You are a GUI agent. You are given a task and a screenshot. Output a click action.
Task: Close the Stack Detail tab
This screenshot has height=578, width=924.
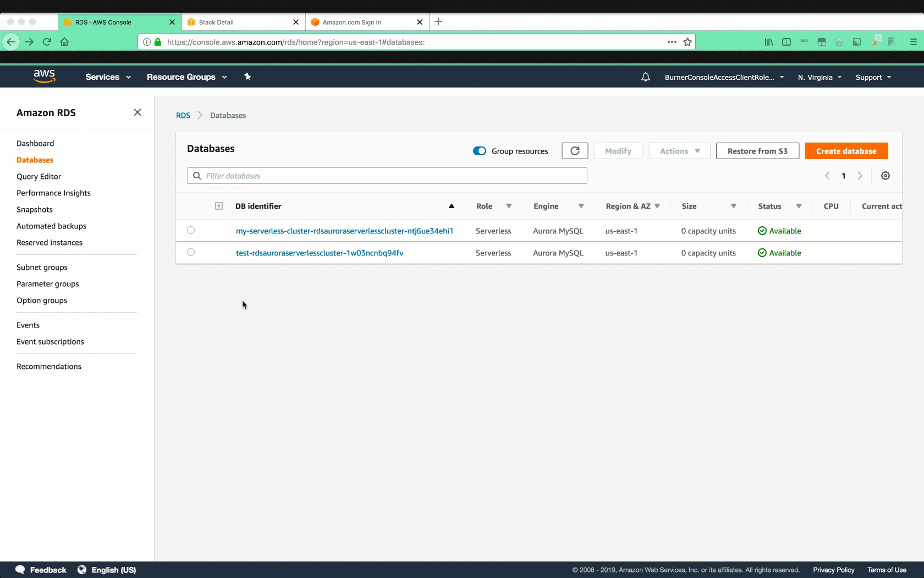[296, 22]
